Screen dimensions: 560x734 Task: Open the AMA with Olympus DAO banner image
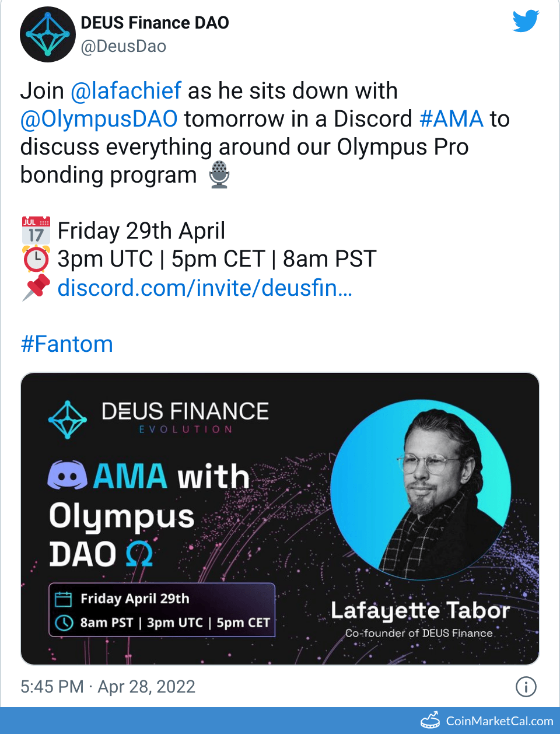280,519
